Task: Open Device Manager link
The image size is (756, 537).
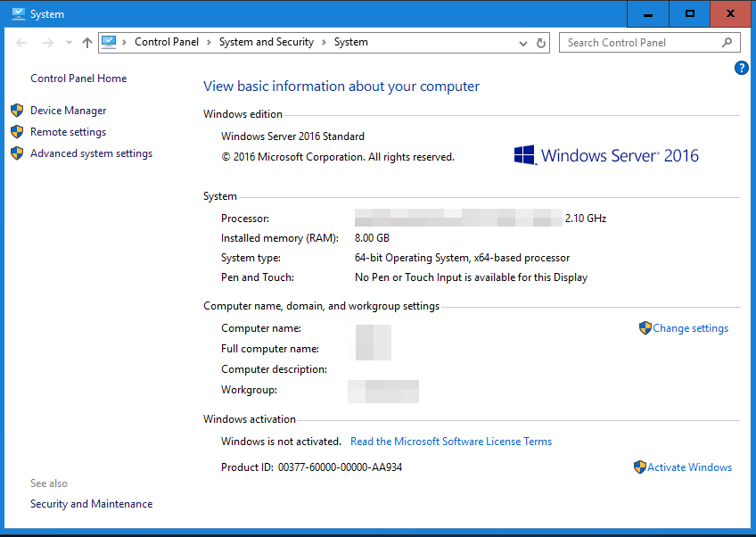Action: click(68, 111)
